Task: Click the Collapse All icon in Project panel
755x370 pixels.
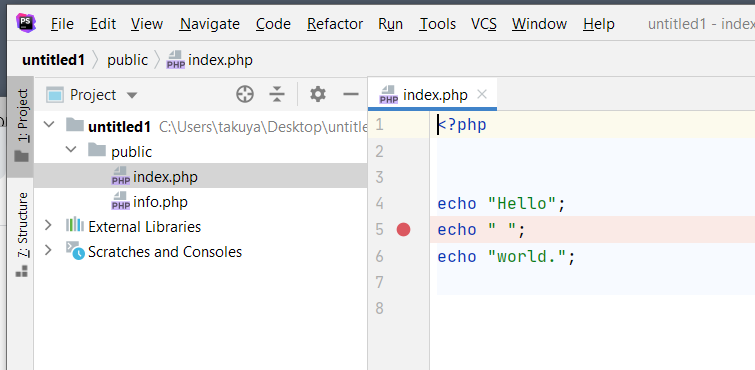Action: 277,94
